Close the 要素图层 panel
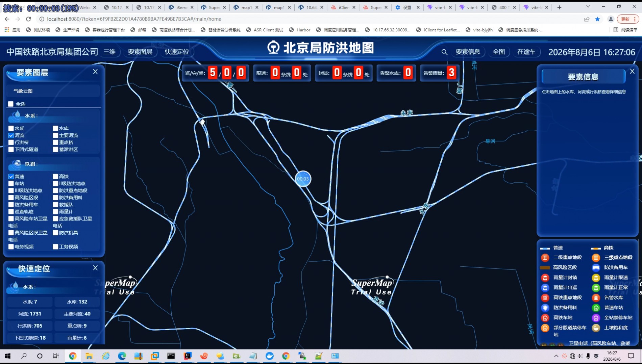Screen dimensions: 642x364 [95, 72]
